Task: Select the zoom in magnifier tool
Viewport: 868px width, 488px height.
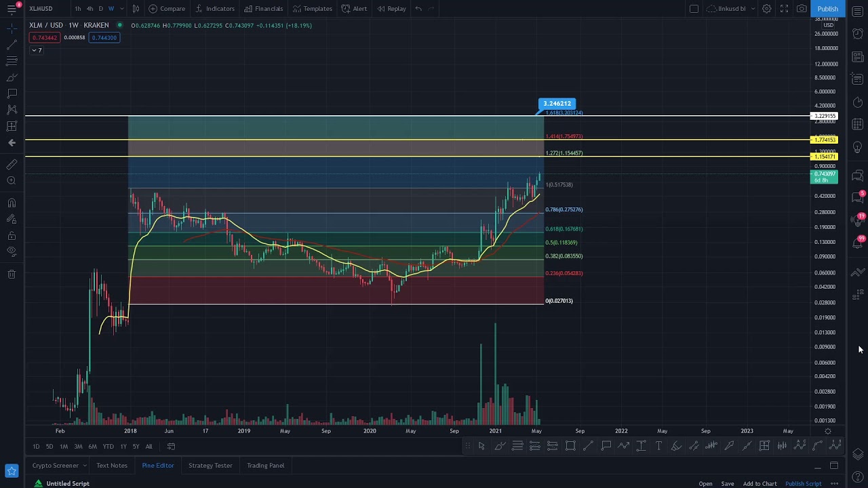Action: tap(12, 180)
